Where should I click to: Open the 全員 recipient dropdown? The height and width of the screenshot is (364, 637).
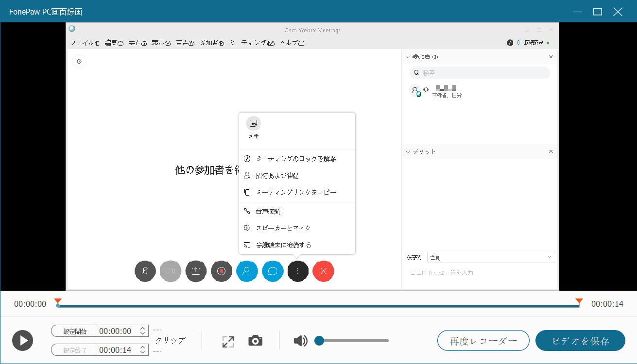tap(491, 257)
